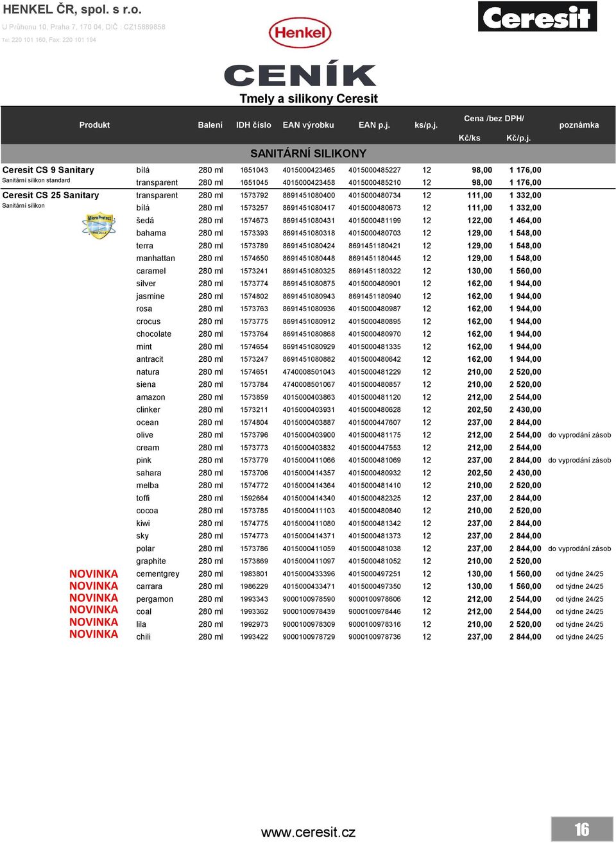
Task: Select price 2 430,00 in sahara row
Action: 525,473
